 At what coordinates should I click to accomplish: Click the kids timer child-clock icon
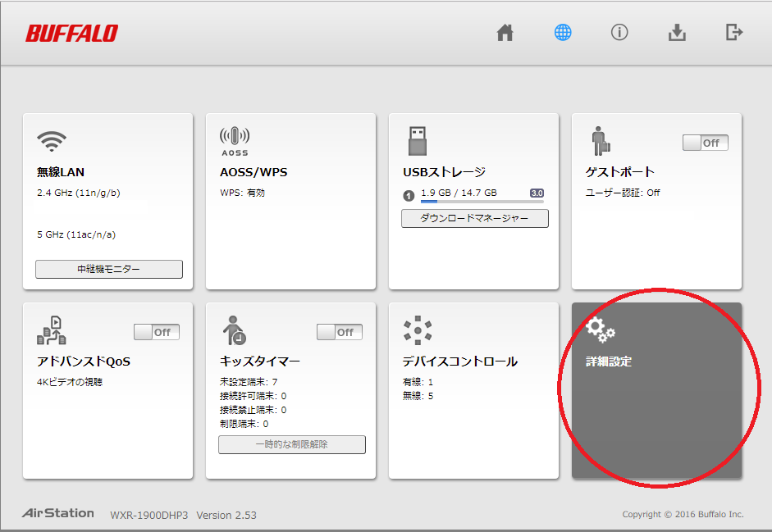[x=235, y=330]
